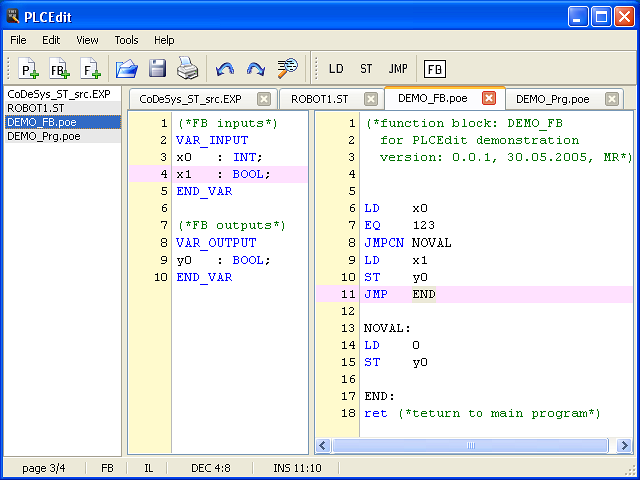Click the horizontal scrollbar right arrow
Screen dimensions: 640x480
[624, 445]
